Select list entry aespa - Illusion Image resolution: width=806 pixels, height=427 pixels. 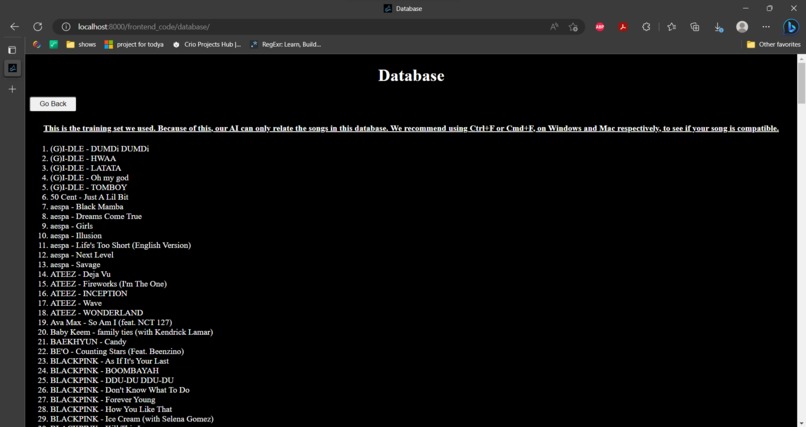[x=76, y=236]
